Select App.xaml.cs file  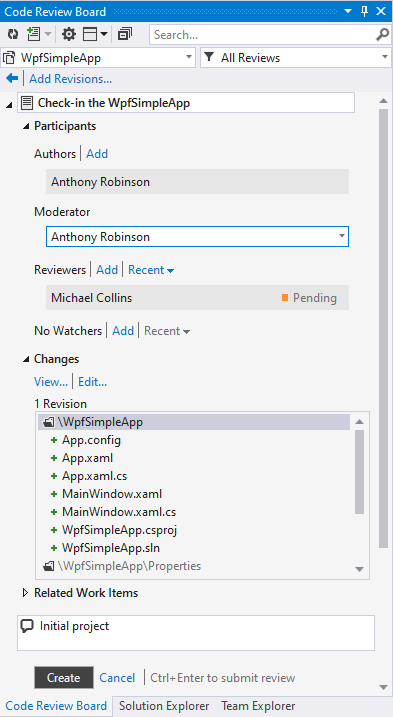95,476
